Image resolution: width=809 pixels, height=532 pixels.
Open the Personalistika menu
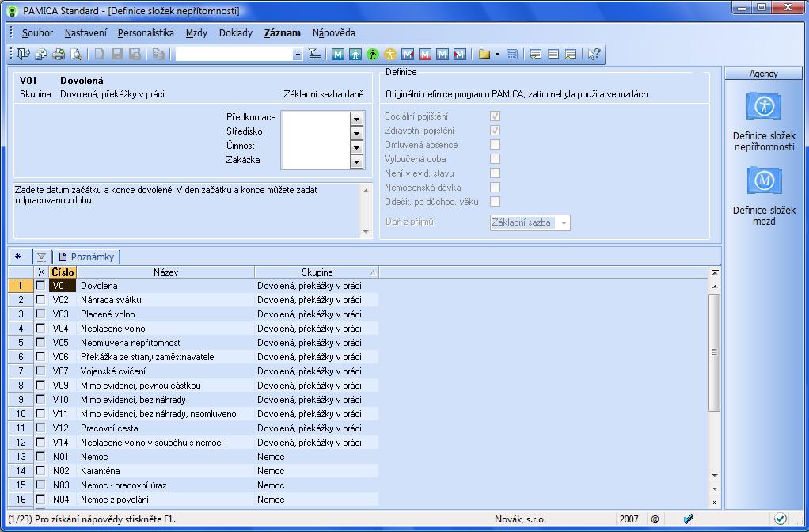146,33
